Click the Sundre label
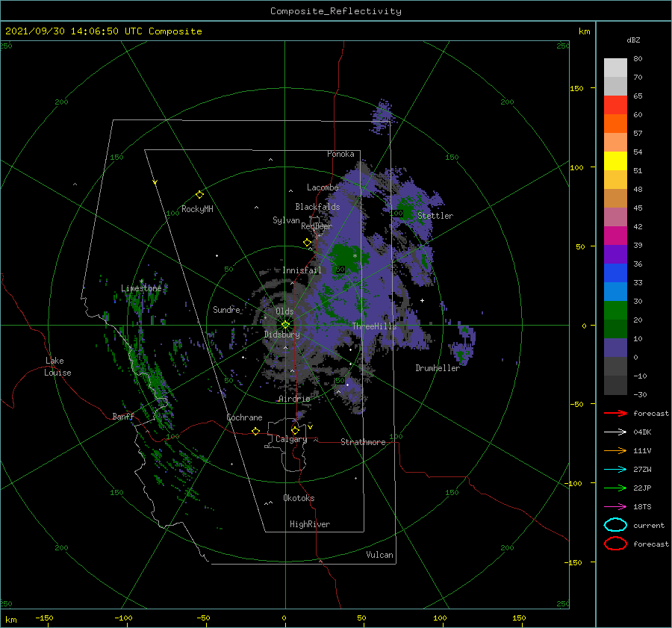Screen dimensions: 672x628 point(226,309)
